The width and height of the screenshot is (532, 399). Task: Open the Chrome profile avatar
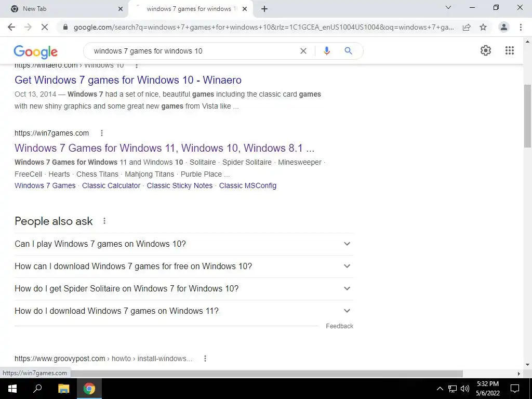[x=504, y=27]
